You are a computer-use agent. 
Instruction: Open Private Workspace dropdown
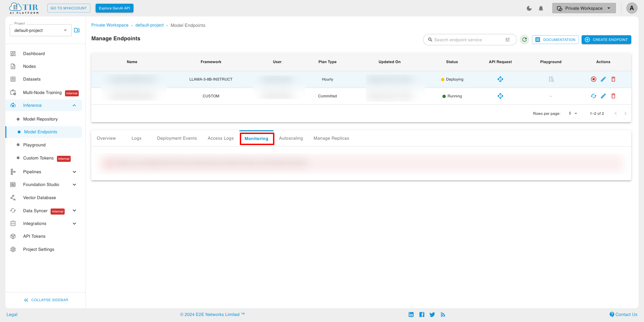(x=584, y=8)
